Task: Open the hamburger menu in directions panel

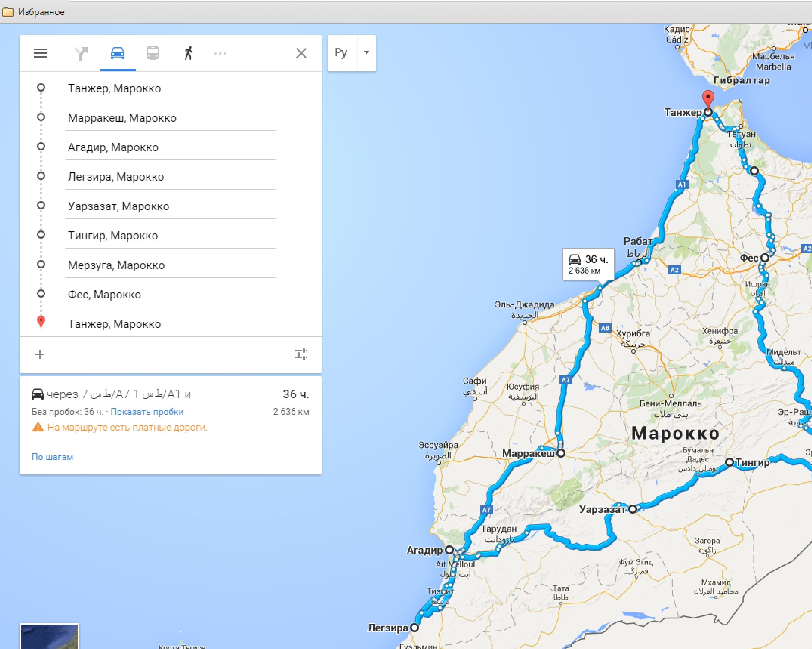Action: 41,53
